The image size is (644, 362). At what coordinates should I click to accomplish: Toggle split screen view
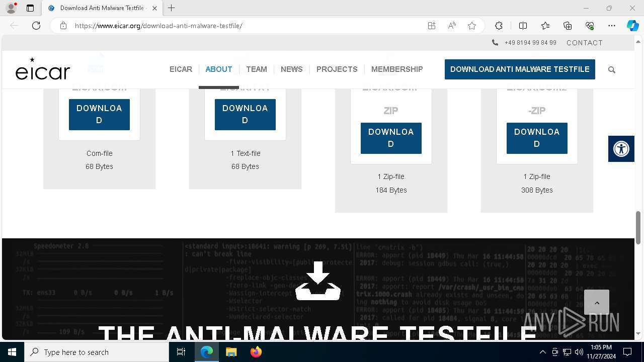tap(523, 26)
